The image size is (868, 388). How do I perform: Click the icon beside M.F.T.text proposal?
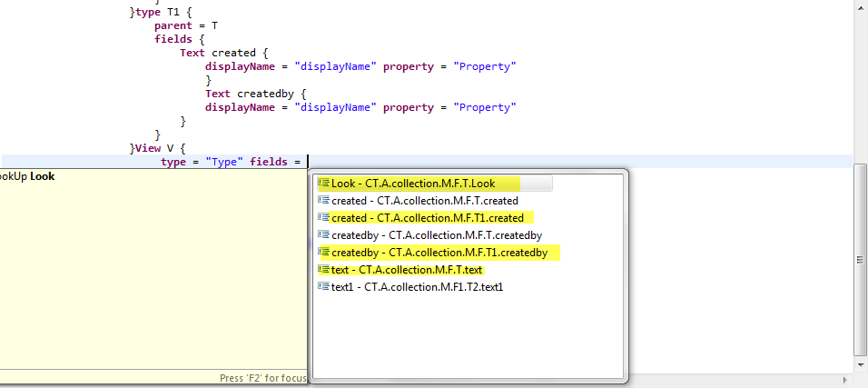coord(324,269)
